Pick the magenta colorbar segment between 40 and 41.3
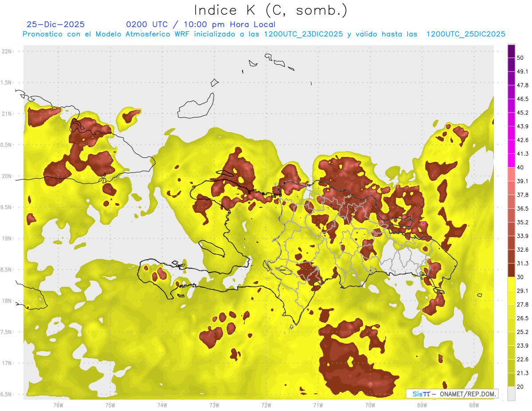Viewport: 532px width, 411px height. coord(512,161)
